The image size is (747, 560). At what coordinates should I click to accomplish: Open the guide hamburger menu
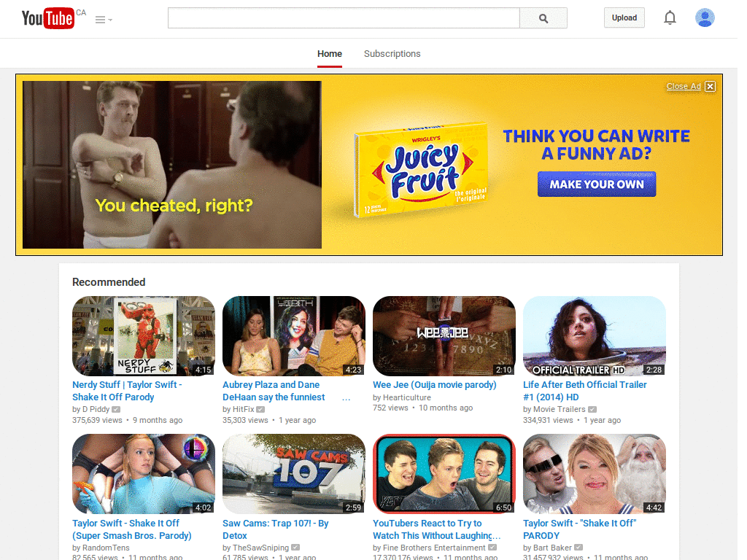pyautogui.click(x=104, y=20)
